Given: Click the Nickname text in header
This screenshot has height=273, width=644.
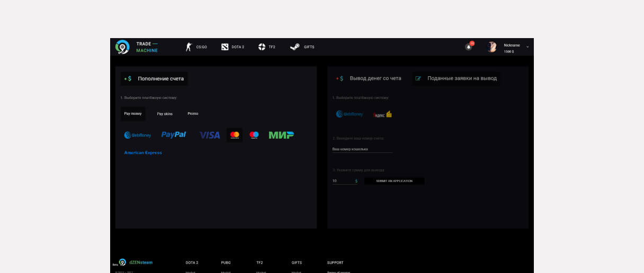Looking at the screenshot, I should coord(512,45).
